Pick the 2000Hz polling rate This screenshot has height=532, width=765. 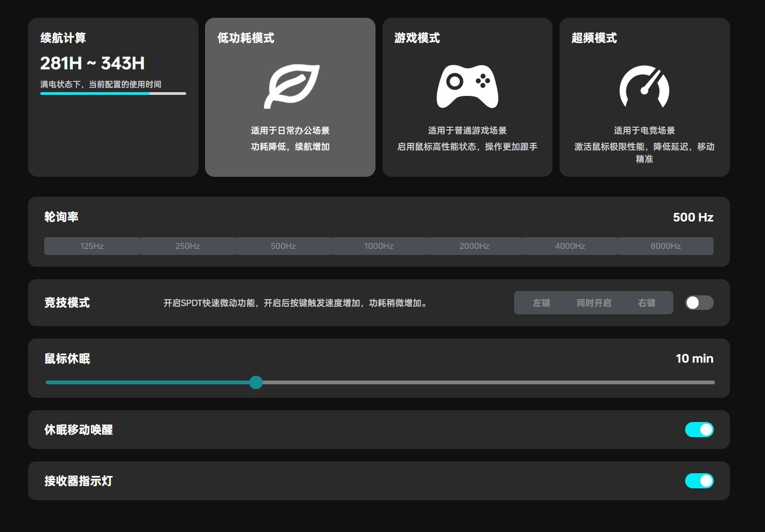(x=474, y=246)
